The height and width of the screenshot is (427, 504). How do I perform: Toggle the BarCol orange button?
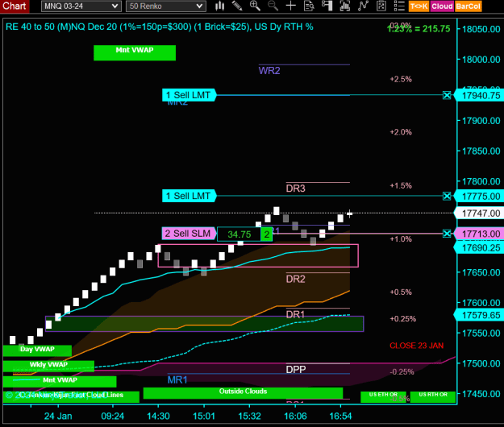468,6
